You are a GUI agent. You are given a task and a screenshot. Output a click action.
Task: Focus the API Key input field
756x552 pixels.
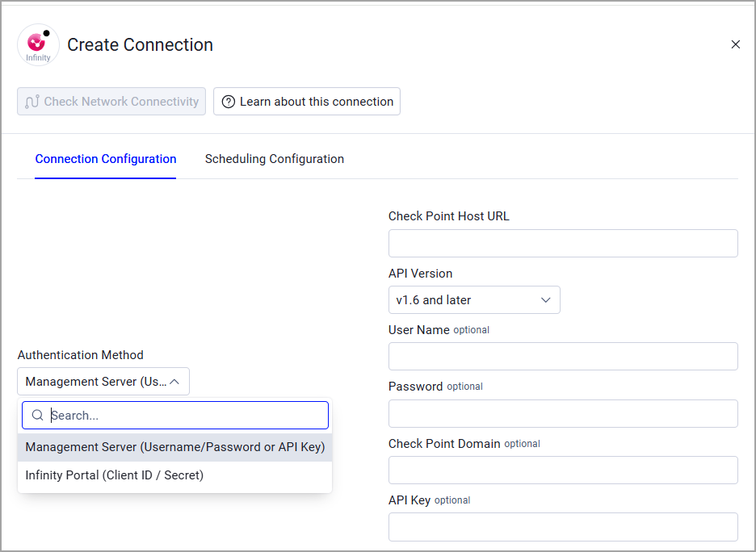click(x=563, y=527)
